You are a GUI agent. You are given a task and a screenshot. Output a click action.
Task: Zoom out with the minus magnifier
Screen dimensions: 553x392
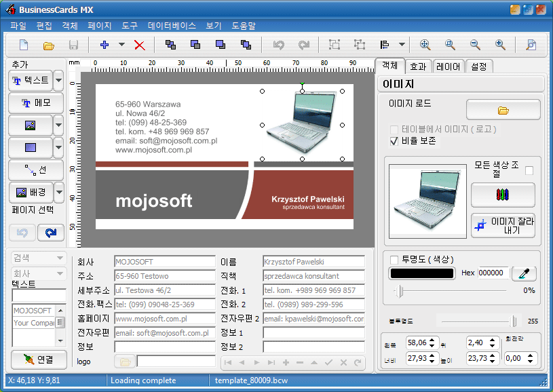tap(475, 45)
